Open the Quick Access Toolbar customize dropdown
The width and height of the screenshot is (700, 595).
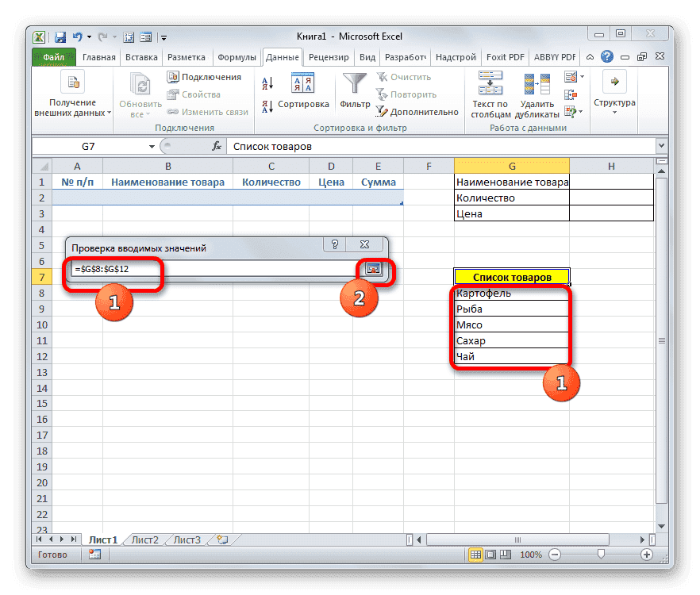click(x=163, y=36)
